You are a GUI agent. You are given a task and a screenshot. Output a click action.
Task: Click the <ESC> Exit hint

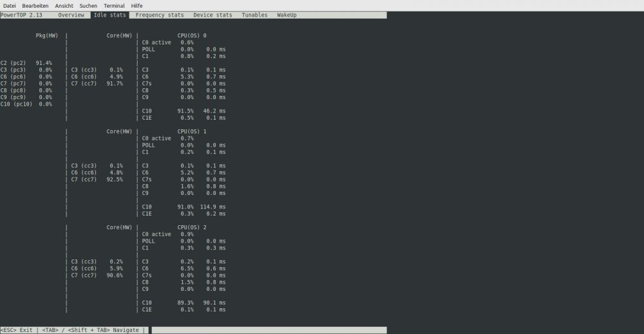point(17,330)
